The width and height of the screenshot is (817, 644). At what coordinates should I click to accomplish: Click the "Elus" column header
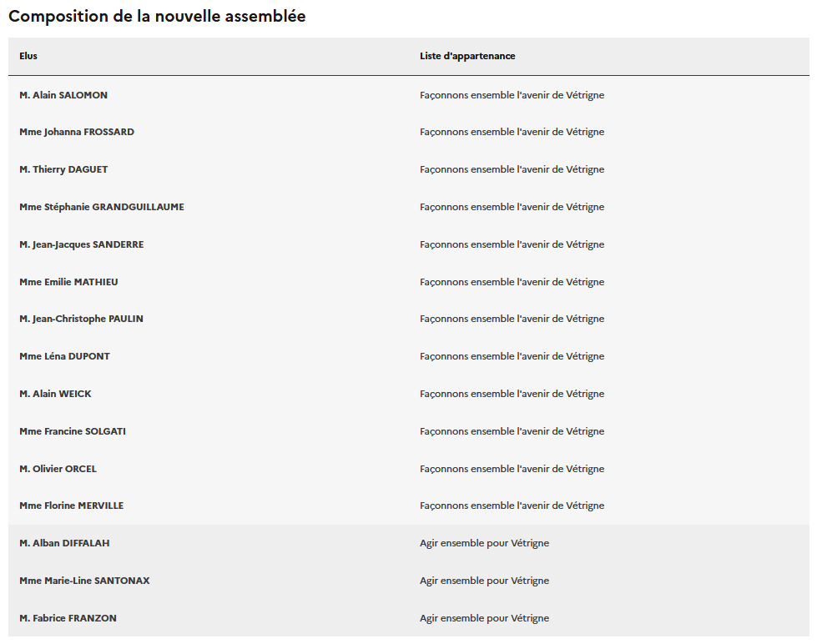(x=28, y=56)
